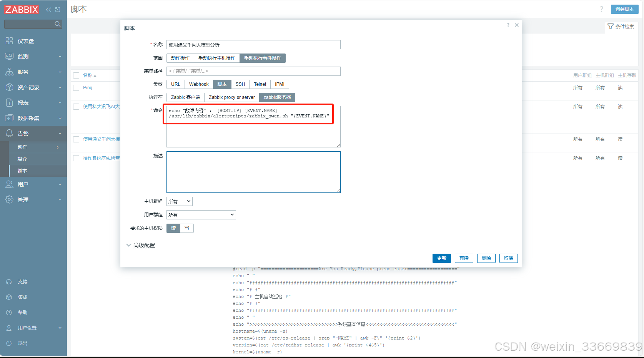
Task: Toggle the select-all checkbox in table header
Action: (x=76, y=75)
